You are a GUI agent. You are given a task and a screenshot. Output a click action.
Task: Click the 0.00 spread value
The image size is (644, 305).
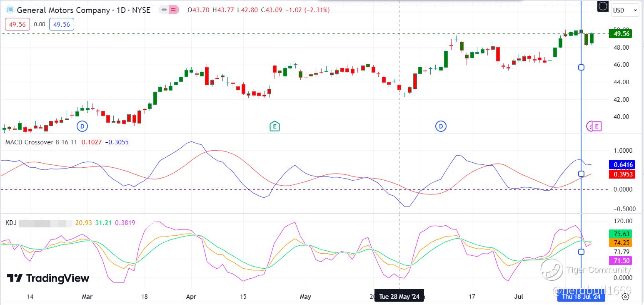(40, 25)
